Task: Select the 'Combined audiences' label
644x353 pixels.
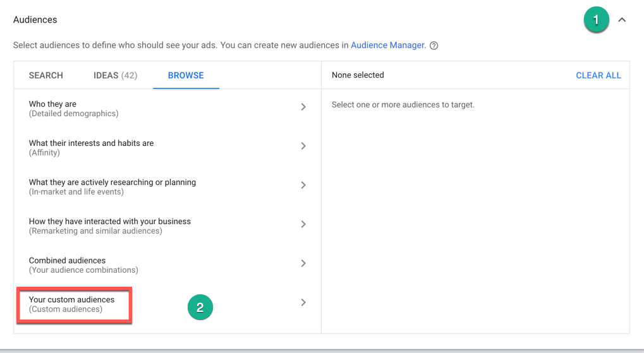Action: click(x=67, y=261)
